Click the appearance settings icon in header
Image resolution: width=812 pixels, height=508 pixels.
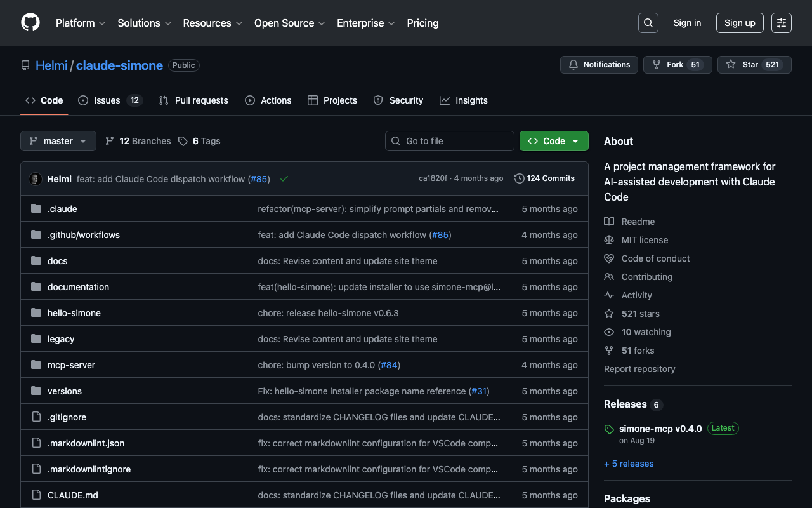781,23
